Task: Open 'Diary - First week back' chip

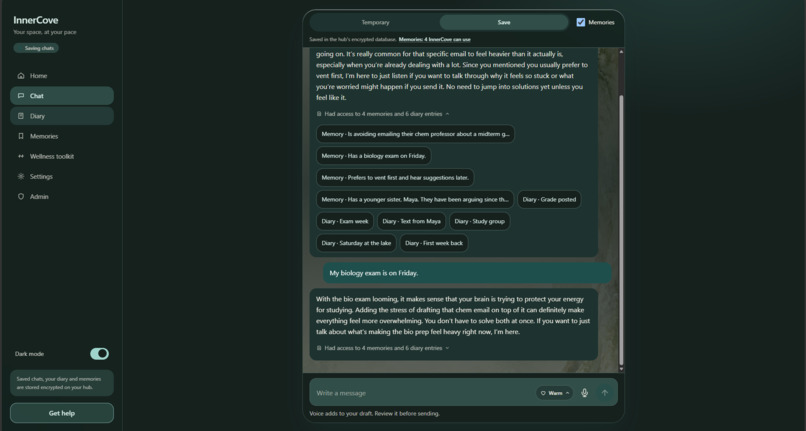Action: (434, 243)
